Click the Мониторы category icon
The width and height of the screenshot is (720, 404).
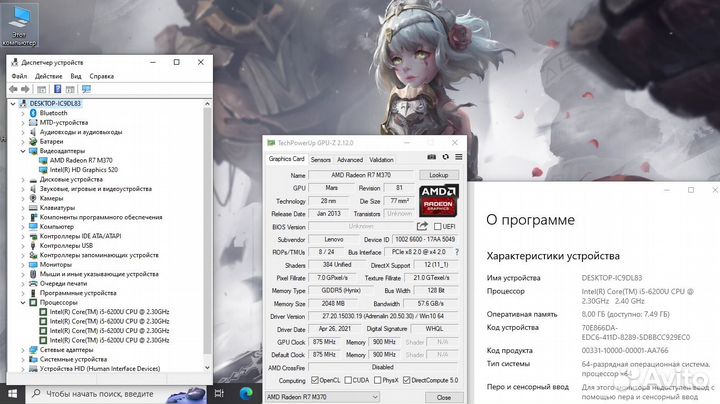[33, 264]
